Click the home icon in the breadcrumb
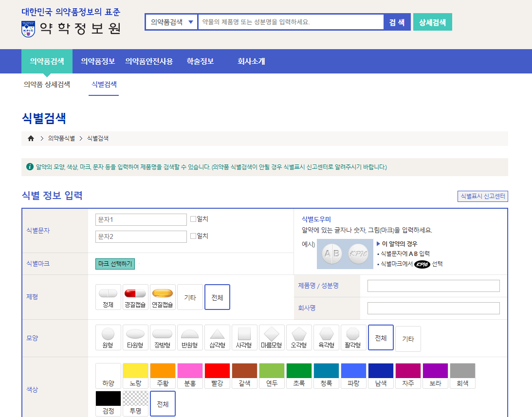The height and width of the screenshot is (417, 532). point(30,138)
